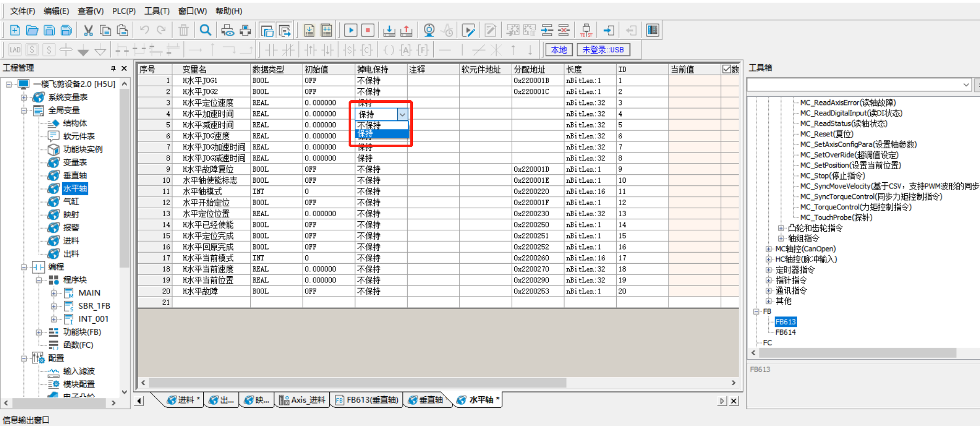Click the Stop PLC red square icon
This screenshot has width=980, height=426.
(368, 30)
